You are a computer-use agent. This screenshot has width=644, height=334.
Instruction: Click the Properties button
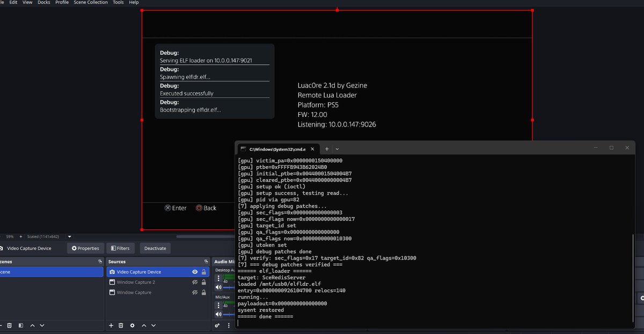85,248
